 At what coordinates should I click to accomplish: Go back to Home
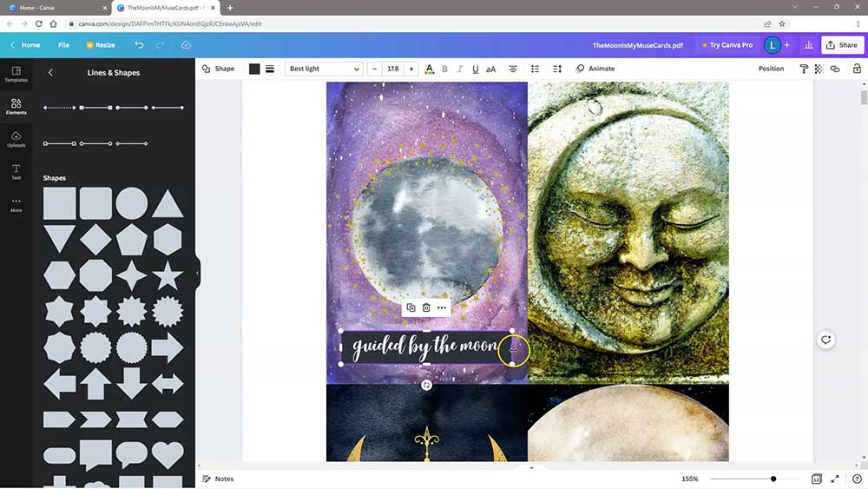pos(25,45)
